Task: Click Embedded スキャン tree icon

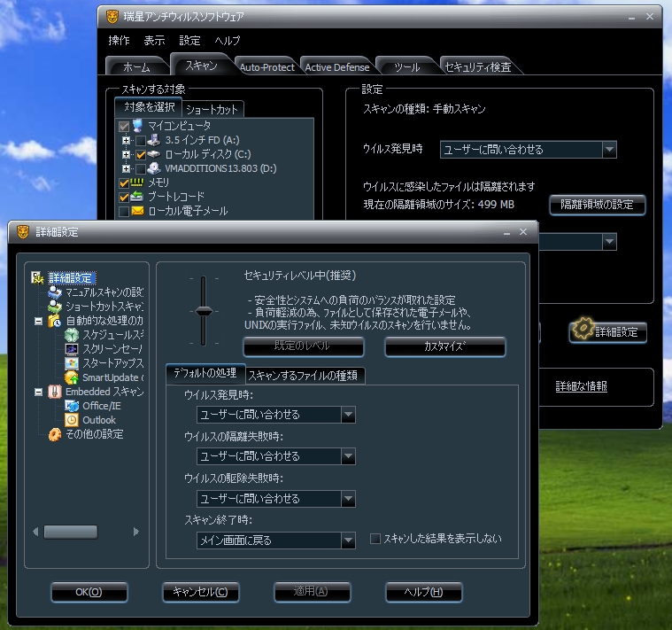Action: [x=55, y=392]
